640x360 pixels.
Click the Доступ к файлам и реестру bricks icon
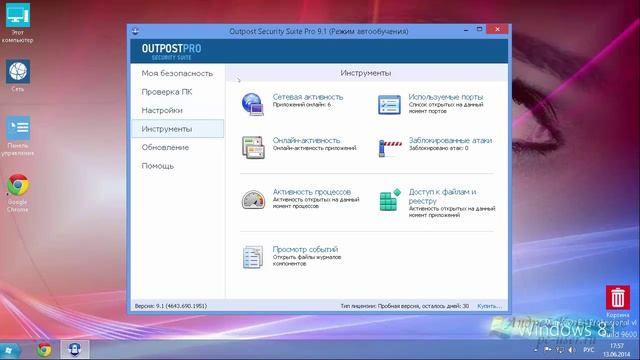click(x=390, y=200)
